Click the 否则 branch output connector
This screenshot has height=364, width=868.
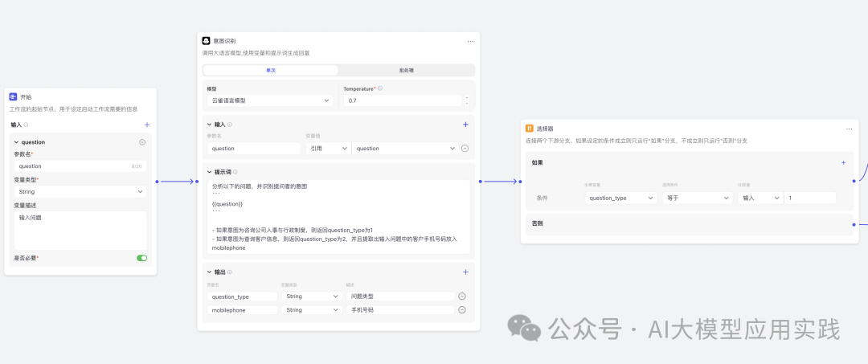854,225
